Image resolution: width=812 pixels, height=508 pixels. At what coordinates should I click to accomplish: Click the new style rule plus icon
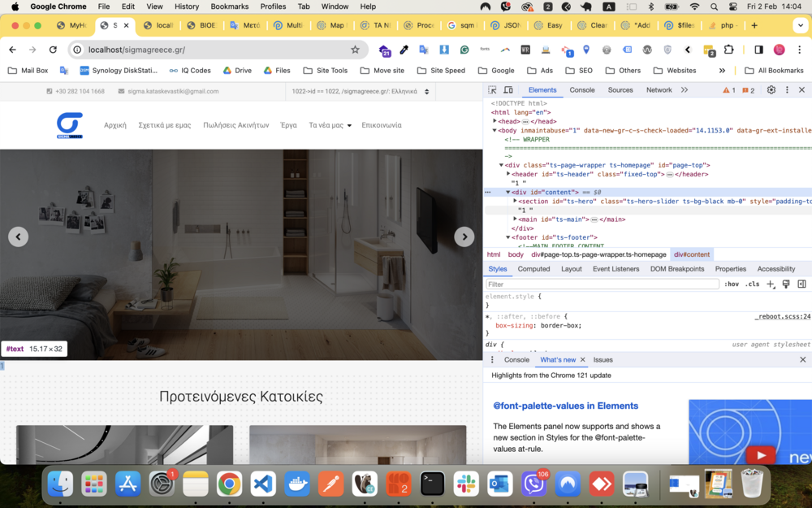click(771, 284)
